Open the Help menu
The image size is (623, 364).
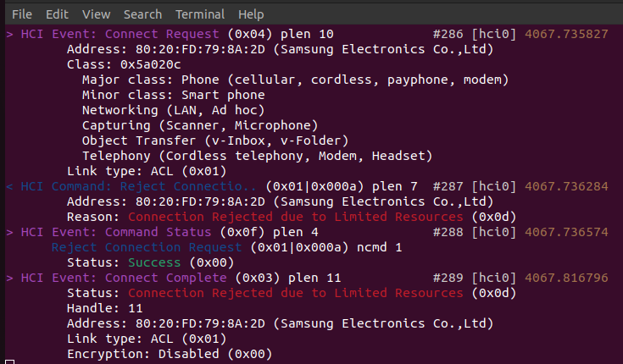pyautogui.click(x=251, y=14)
